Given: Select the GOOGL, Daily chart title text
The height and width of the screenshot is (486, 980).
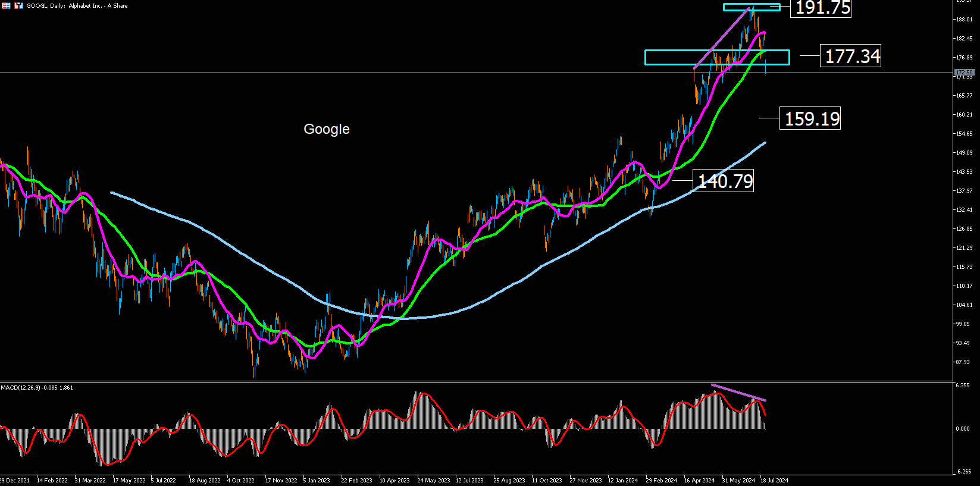Looking at the screenshot, I should 77,5.
